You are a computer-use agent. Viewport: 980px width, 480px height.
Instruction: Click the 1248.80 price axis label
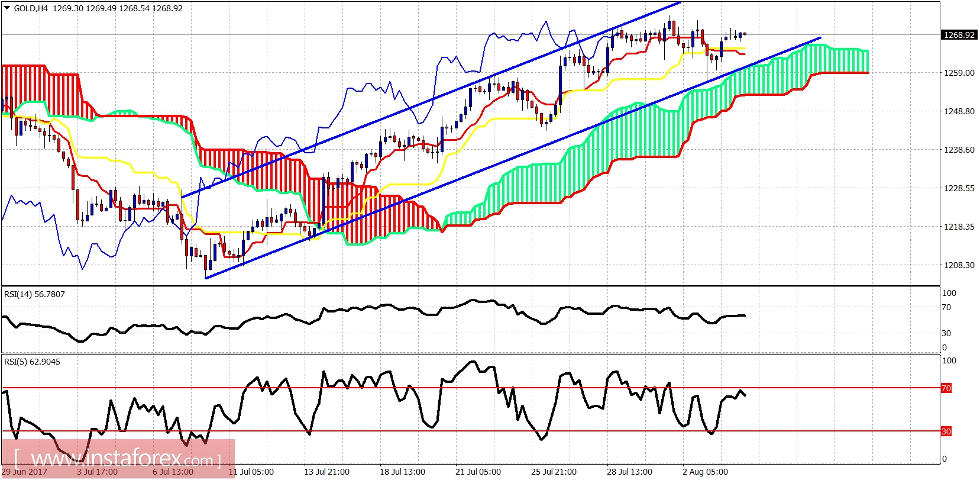[x=959, y=111]
